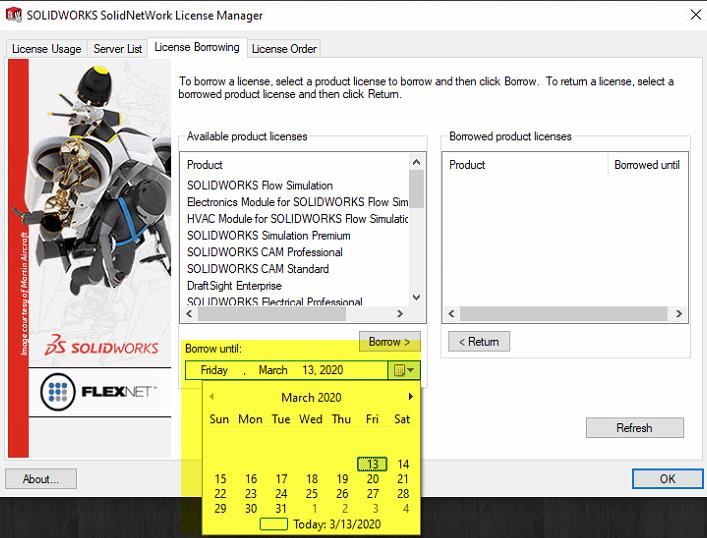Viewport: 707px width, 538px height.
Task: Click borrowed licenses scroll left arrow
Action: [x=451, y=313]
